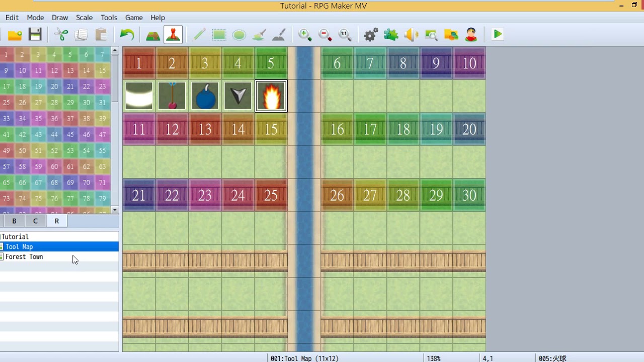This screenshot has width=644, height=362.
Task: Switch to Map editing mode
Action: coord(153,35)
